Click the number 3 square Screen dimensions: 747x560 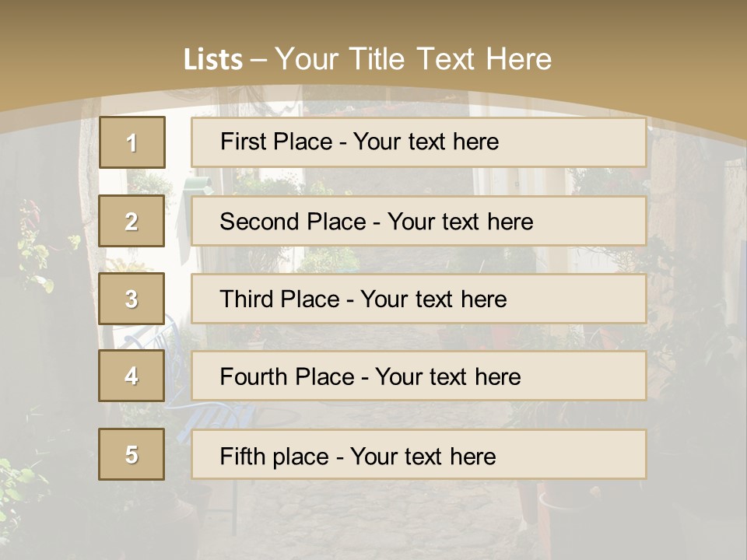click(132, 299)
